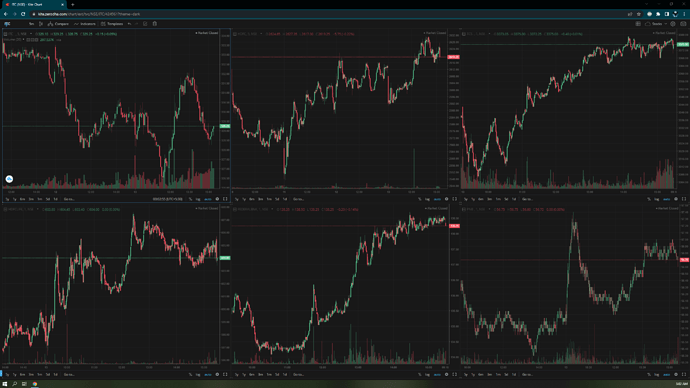Click fullscreen icon on the bottom-right chart
The height and width of the screenshot is (388, 690).
(684, 375)
